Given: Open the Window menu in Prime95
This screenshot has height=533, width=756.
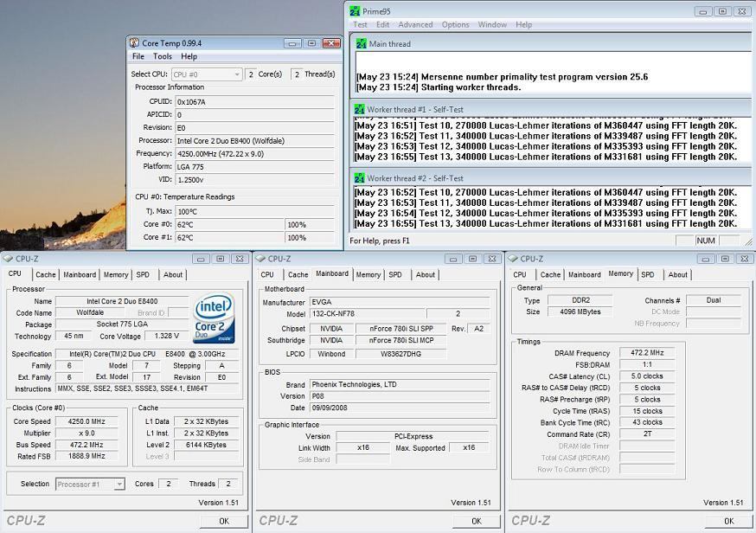Looking at the screenshot, I should 492,24.
